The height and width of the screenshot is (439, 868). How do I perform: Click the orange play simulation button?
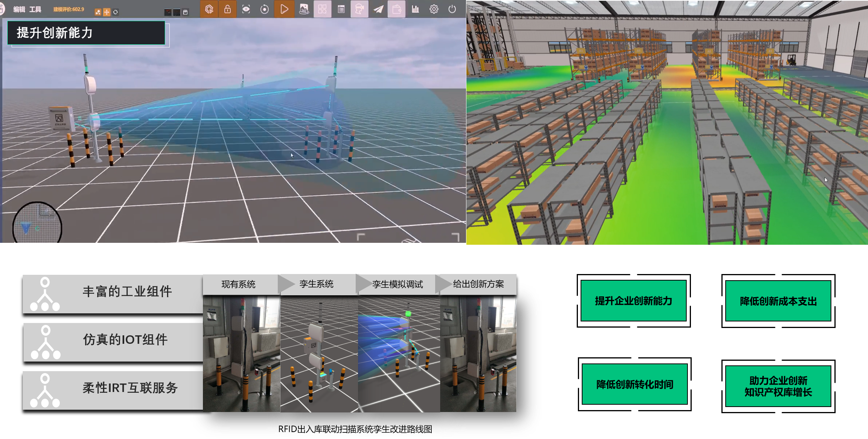pyautogui.click(x=284, y=9)
